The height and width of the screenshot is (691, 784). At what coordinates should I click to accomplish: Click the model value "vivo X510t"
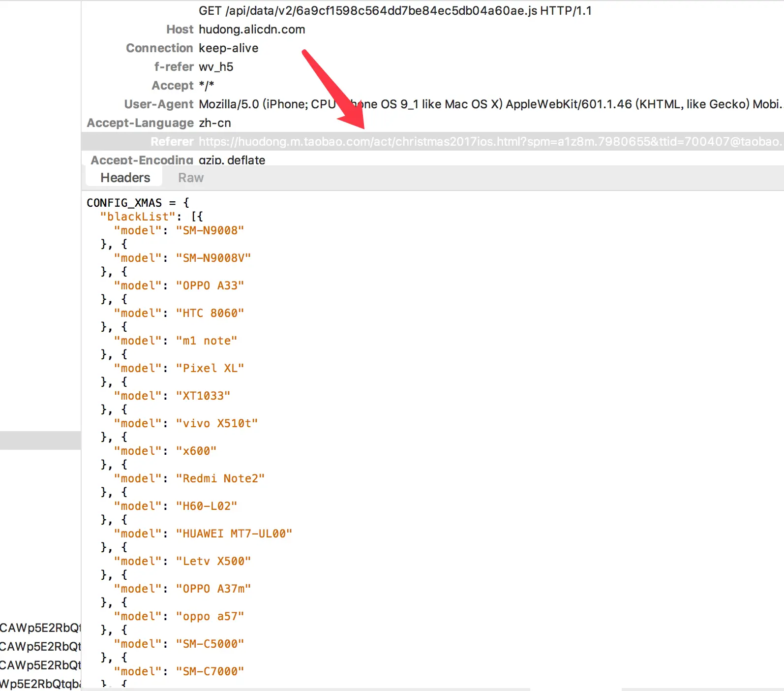(x=217, y=423)
